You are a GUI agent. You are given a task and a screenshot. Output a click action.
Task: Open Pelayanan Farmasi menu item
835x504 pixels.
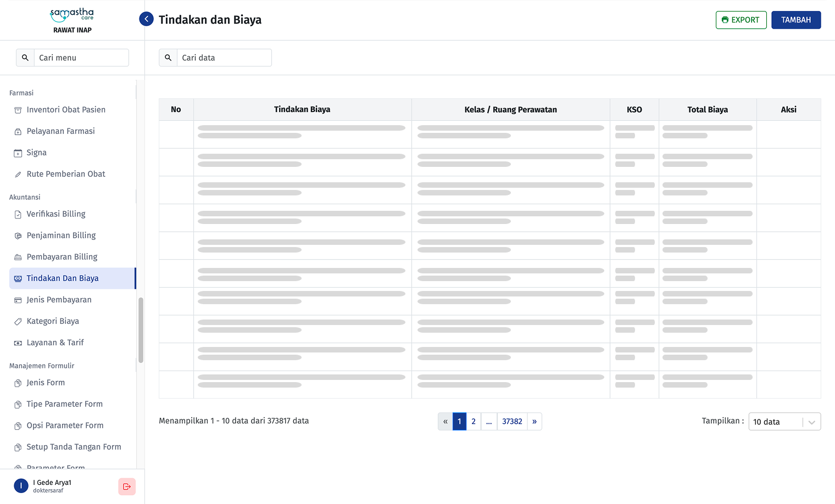click(60, 131)
